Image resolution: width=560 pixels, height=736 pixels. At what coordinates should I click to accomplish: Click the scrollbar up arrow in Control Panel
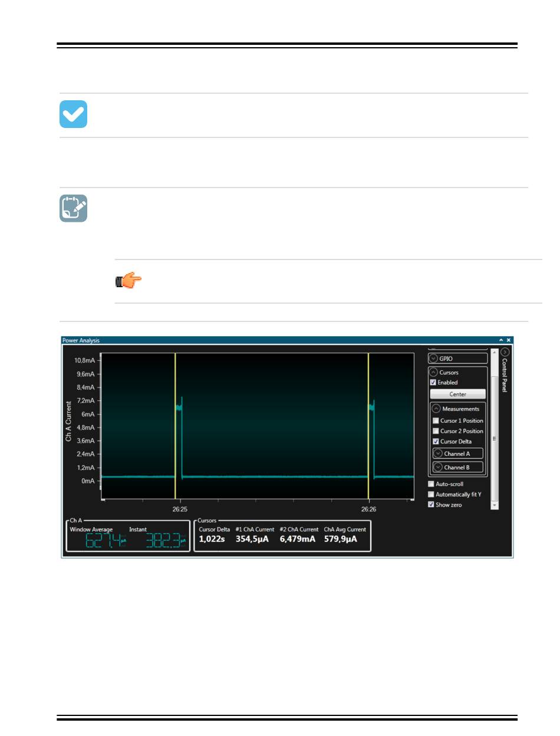click(x=495, y=353)
